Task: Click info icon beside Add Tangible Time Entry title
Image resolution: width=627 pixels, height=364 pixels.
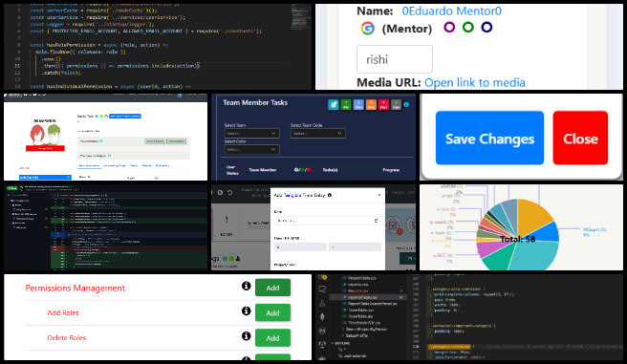Action: [x=330, y=195]
